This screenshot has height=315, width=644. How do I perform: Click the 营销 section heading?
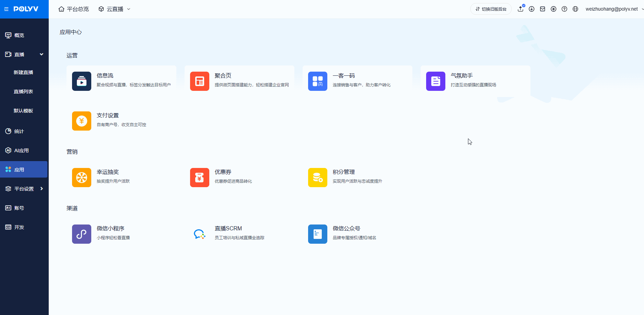pyautogui.click(x=72, y=152)
